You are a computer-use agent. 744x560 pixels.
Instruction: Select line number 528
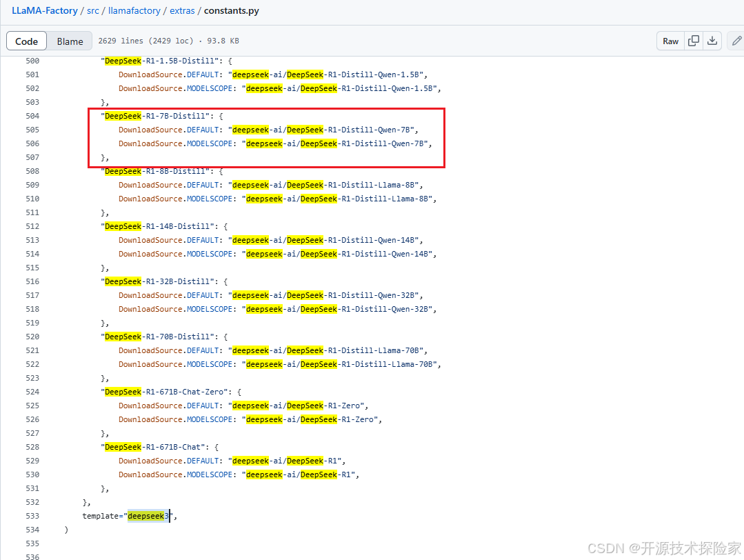coord(32,447)
